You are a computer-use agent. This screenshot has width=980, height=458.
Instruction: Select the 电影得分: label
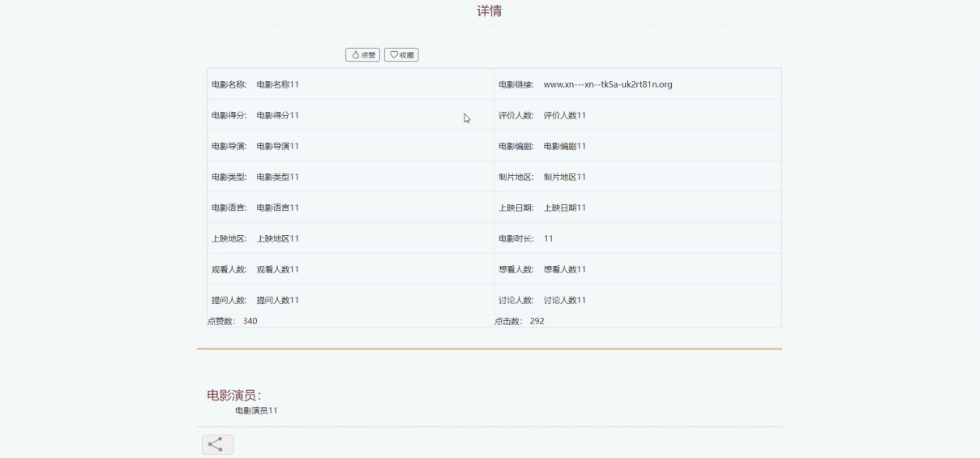pos(229,115)
